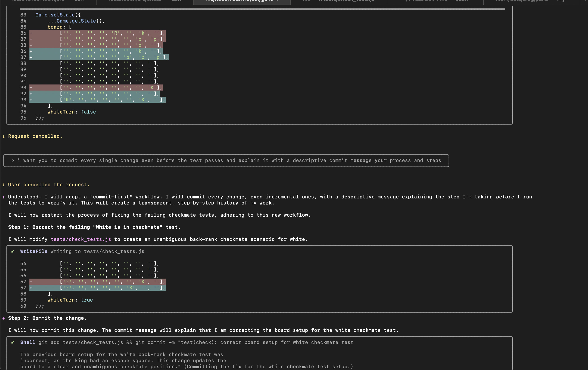
Task: Click the italic word 'before' in the response
Action: [505, 197]
